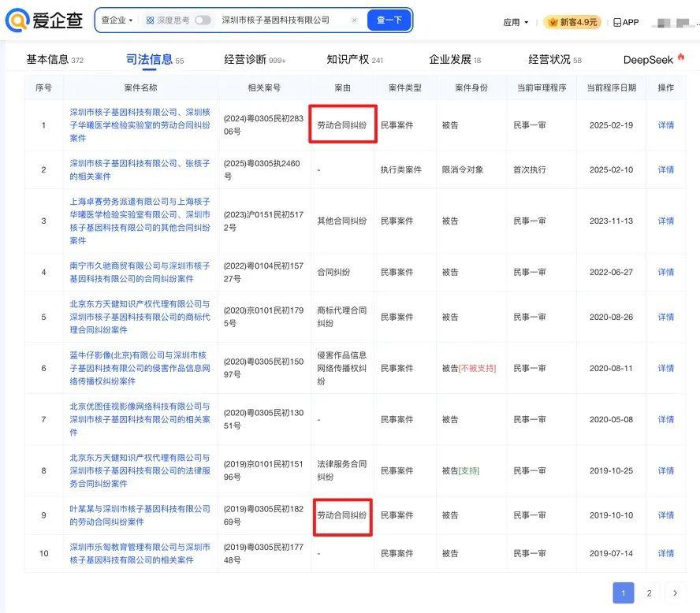
Task: Go to page 2 of results
Action: click(x=649, y=593)
